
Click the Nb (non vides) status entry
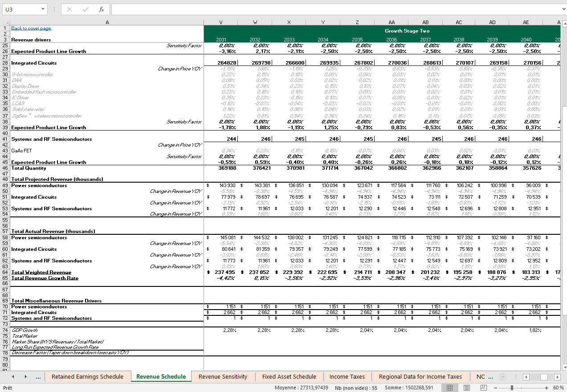pos(356,388)
